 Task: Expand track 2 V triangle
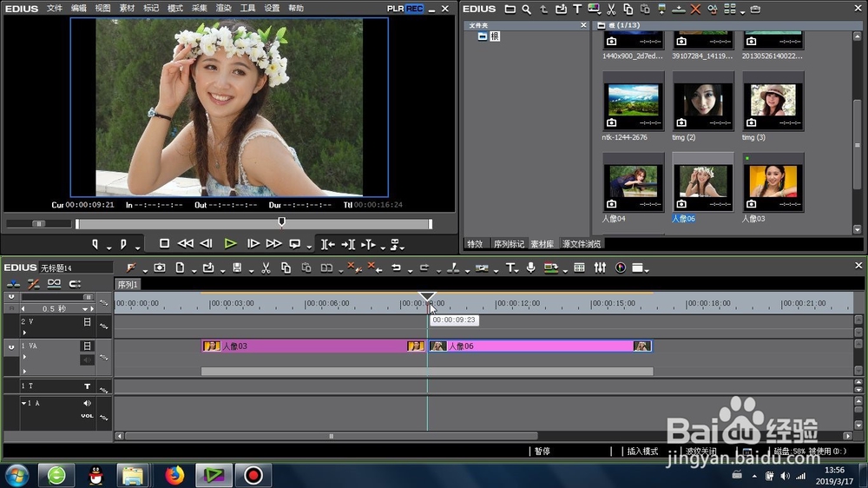(24, 333)
